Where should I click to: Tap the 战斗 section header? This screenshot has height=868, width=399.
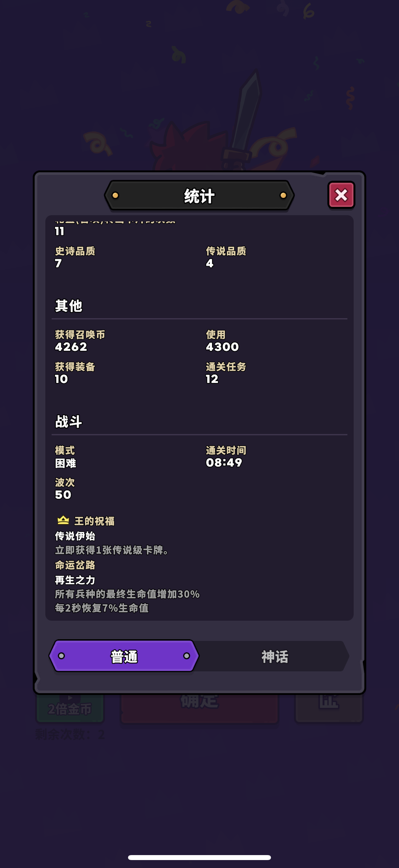[x=68, y=421]
